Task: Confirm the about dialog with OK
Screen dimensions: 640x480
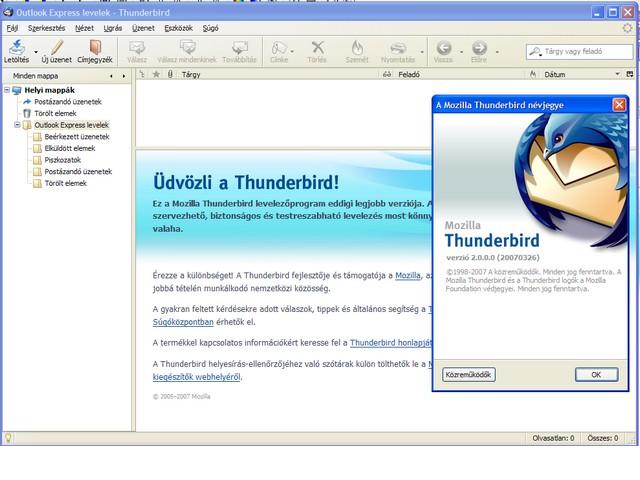Action: (x=596, y=375)
